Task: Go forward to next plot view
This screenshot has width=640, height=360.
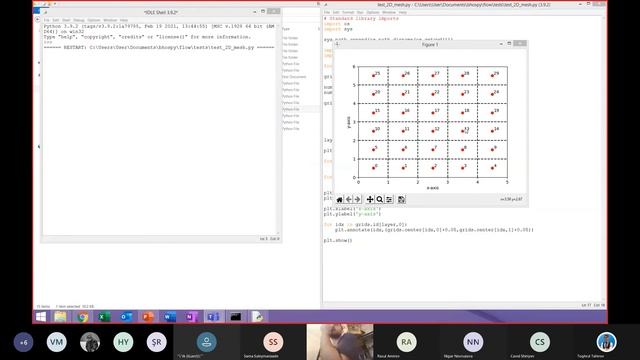Action: (x=358, y=199)
